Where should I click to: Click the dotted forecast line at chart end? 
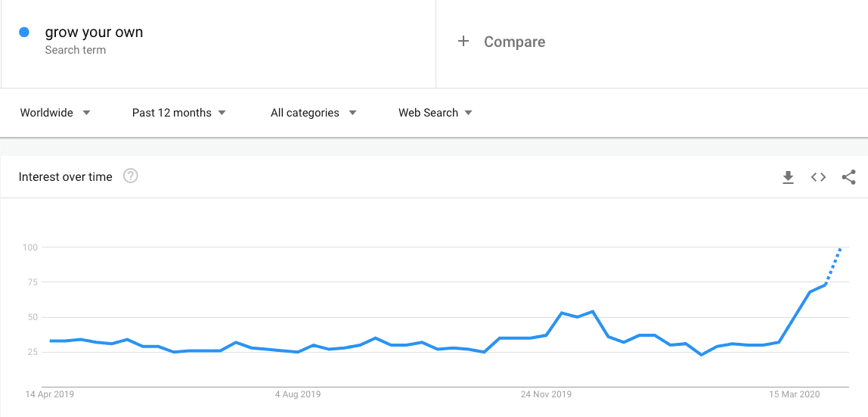tap(833, 267)
